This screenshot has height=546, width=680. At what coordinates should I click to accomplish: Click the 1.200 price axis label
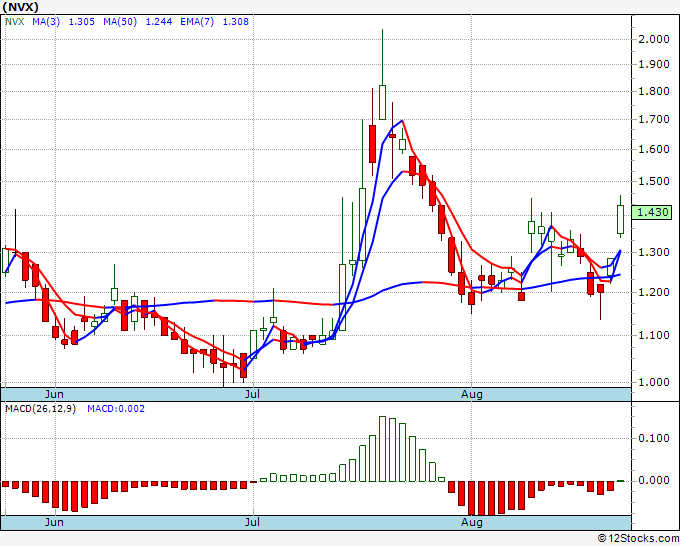(x=654, y=292)
